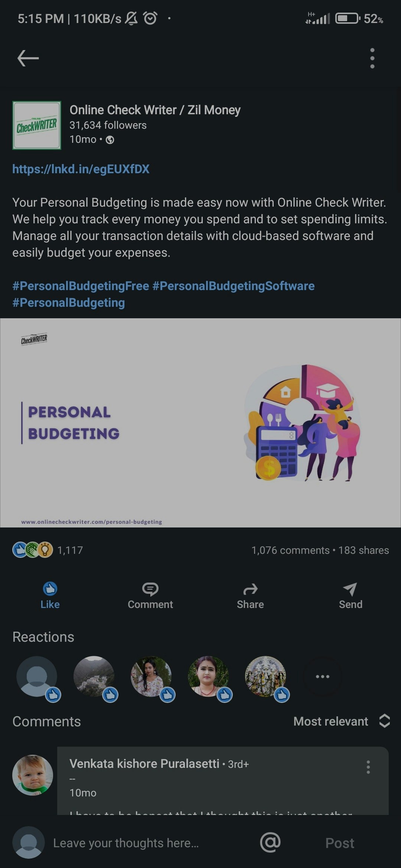Tap the Personal Budgeting post image

200,423
